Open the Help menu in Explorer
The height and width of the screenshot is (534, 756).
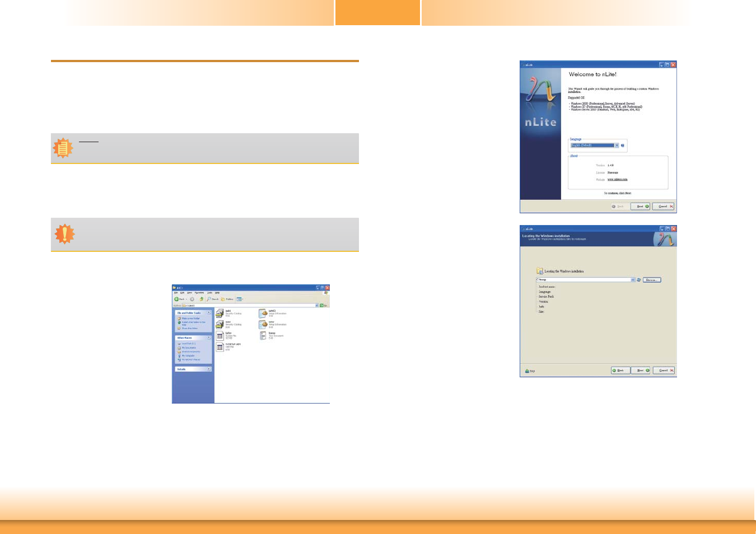[x=217, y=293]
